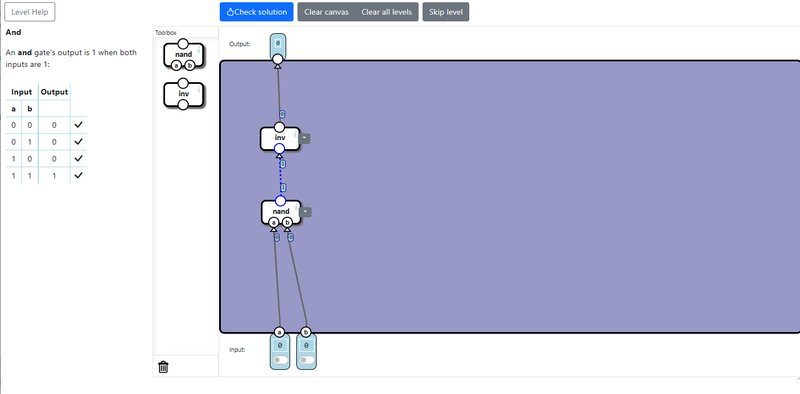The image size is (800, 394).
Task: Open the dropdown next to canvas nand gate
Action: point(306,212)
